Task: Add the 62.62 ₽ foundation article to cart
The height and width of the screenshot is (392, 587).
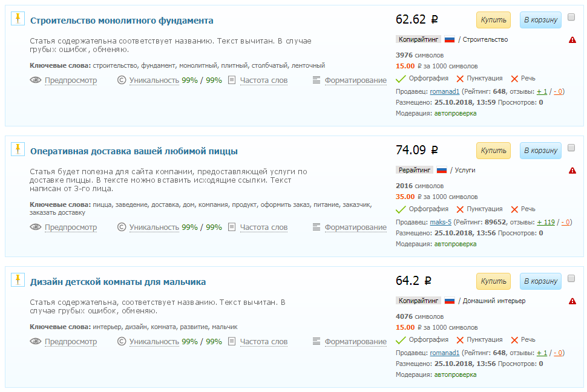Action: pos(540,20)
